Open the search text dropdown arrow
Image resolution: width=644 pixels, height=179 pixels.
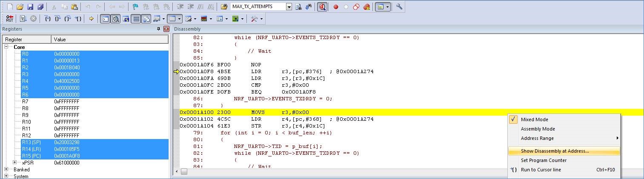click(289, 7)
